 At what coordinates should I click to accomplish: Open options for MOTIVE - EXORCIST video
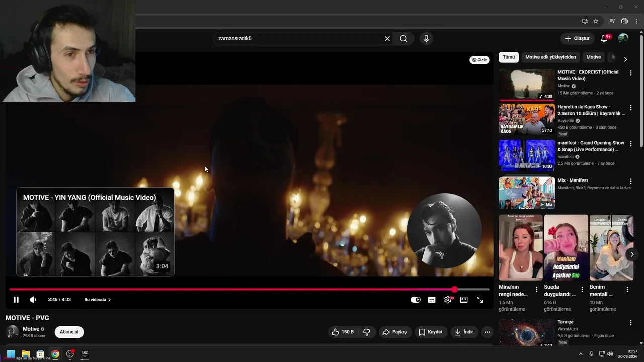(631, 73)
